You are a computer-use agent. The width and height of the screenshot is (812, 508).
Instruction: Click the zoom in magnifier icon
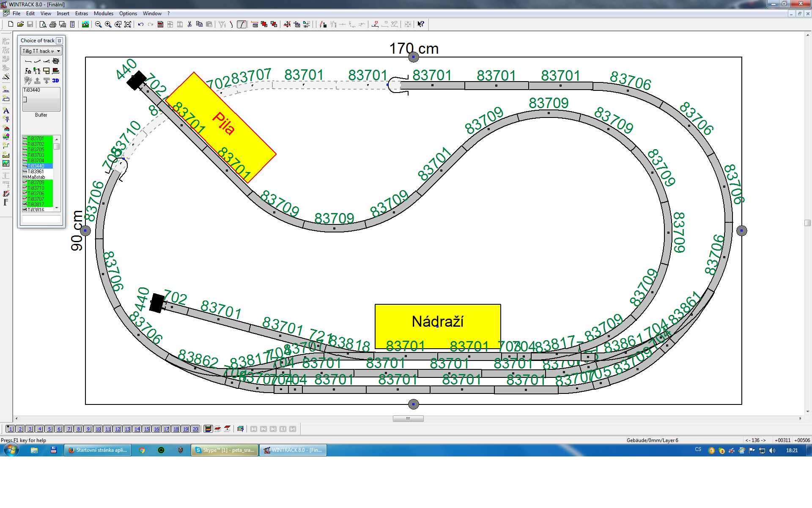108,25
